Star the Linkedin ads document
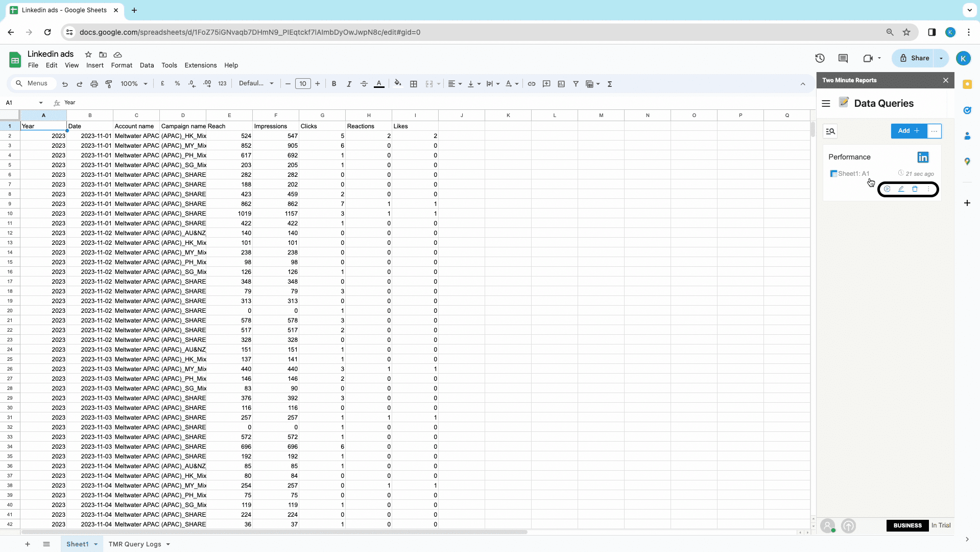 (88, 55)
